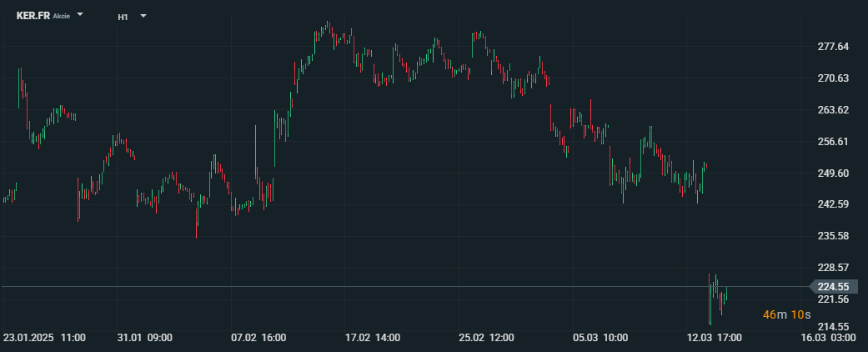Image resolution: width=868 pixels, height=352 pixels.
Task: Select the 224.55 current price tag
Action: click(834, 287)
